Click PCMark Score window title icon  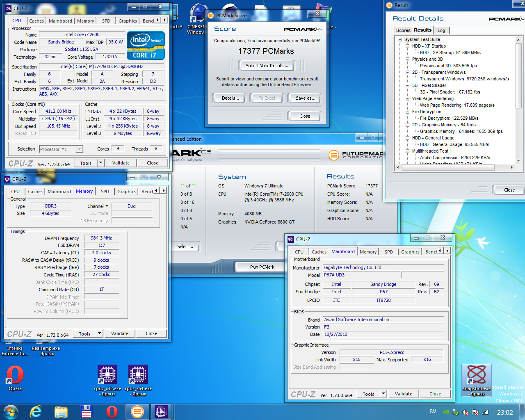211,16
